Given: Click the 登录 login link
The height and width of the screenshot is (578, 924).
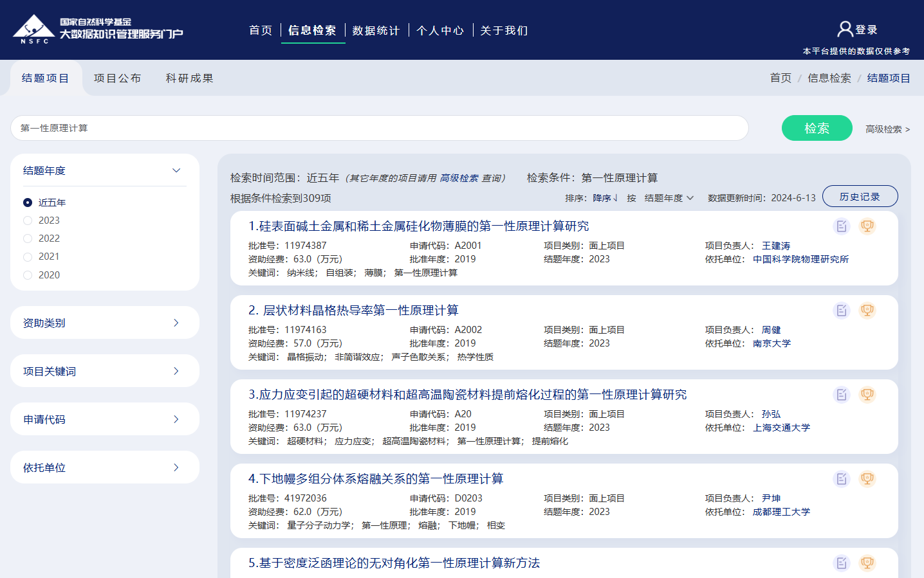Looking at the screenshot, I should (x=866, y=30).
